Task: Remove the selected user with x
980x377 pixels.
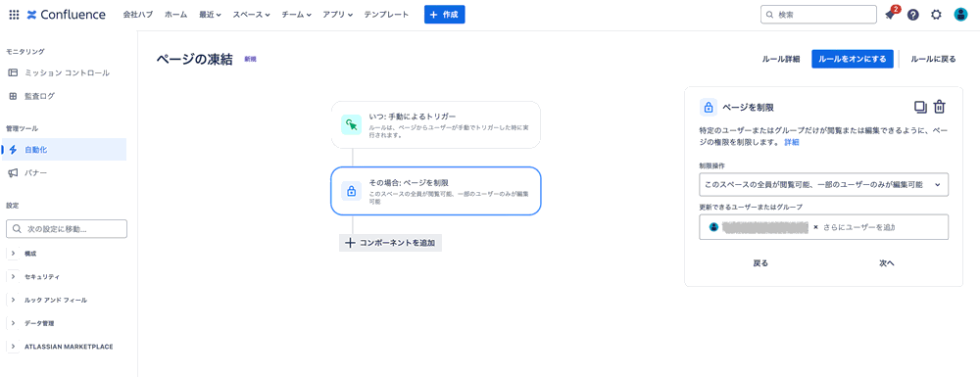Action: [x=815, y=227]
